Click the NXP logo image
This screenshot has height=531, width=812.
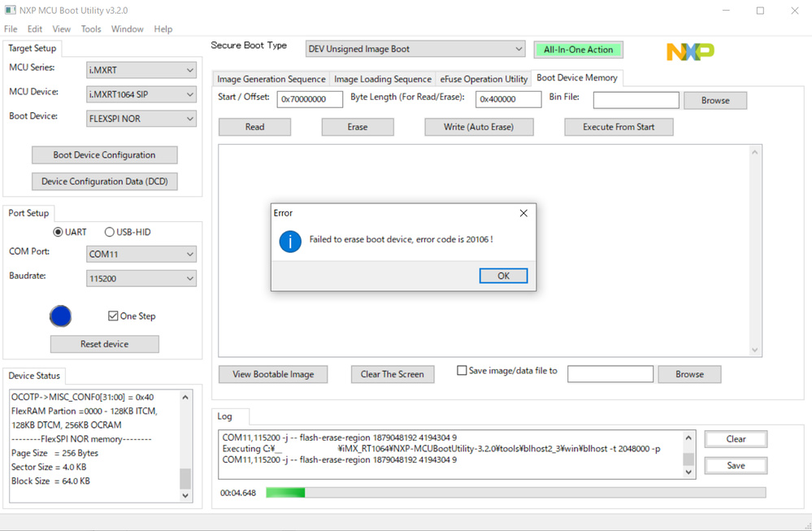click(x=690, y=51)
